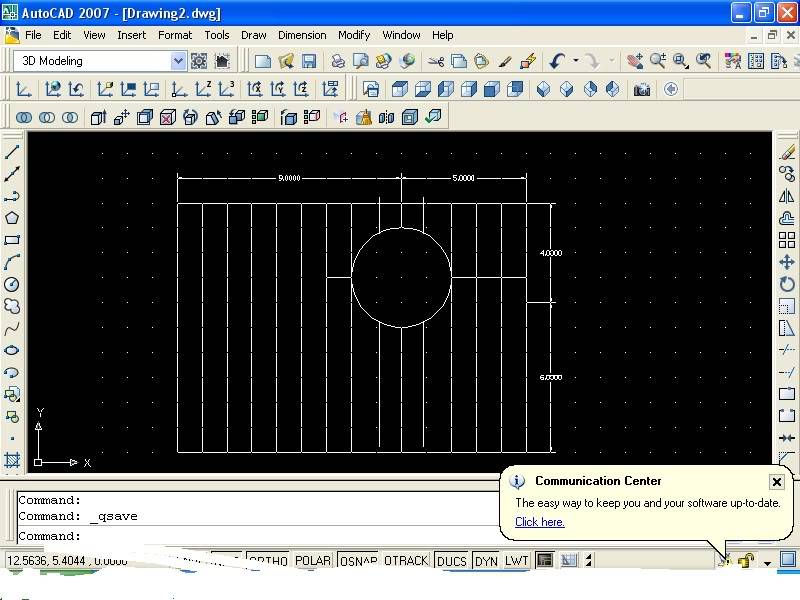Expand the Undo history dropdown arrow
Viewport: 800px width, 600px height.
576,61
